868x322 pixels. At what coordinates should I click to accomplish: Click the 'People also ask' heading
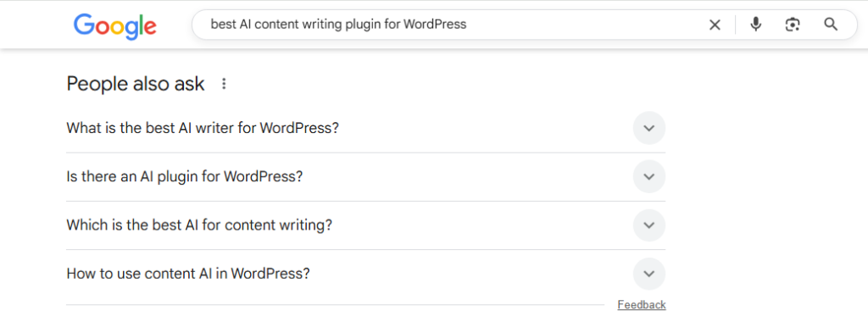click(x=136, y=84)
